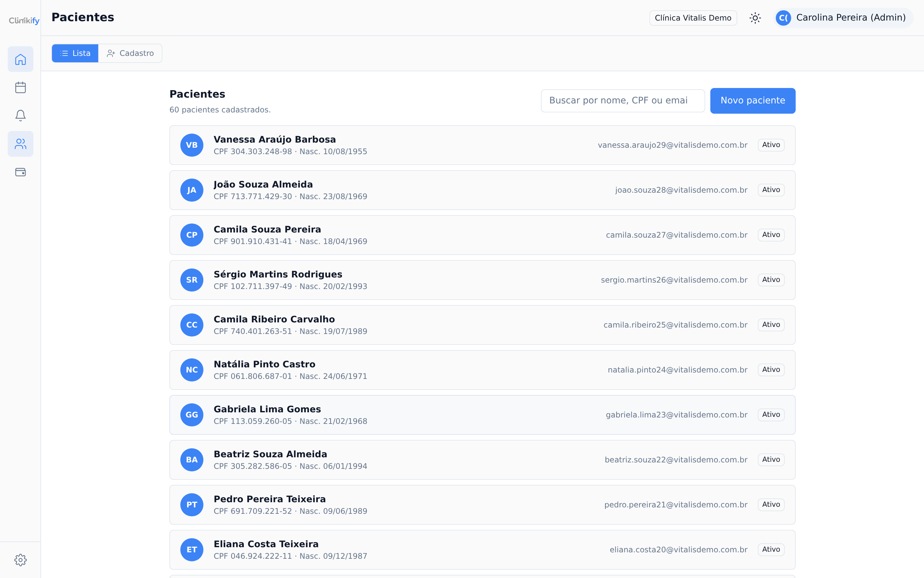The image size is (924, 578).
Task: Open the Carolina Pereira (Admin) user menu
Action: (x=843, y=18)
